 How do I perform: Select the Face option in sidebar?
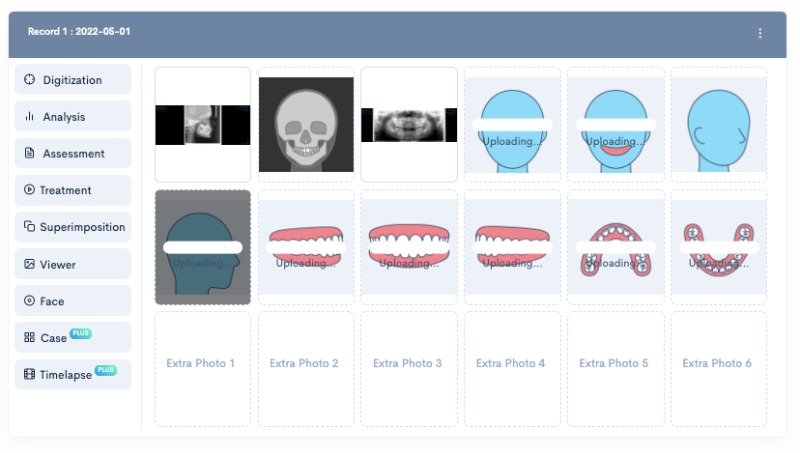pos(72,301)
